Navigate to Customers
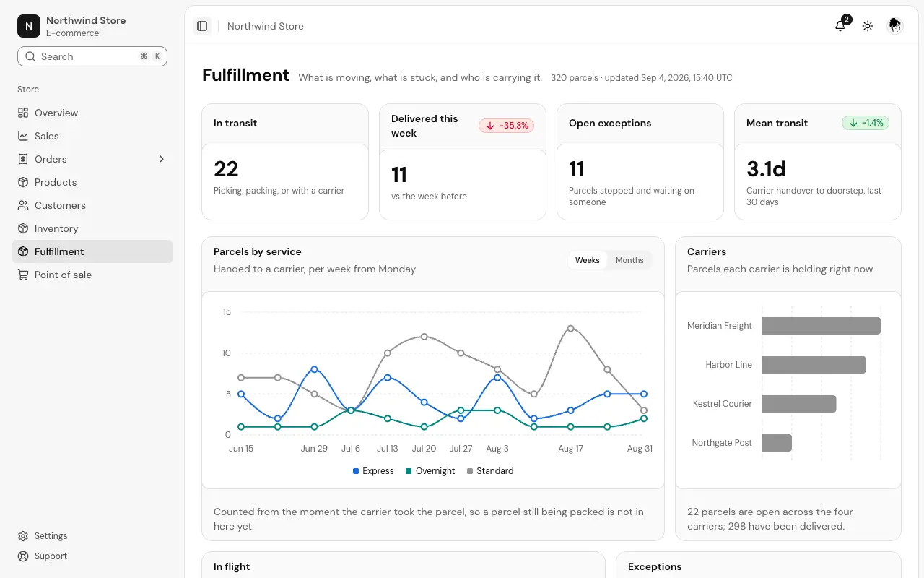Screen dimensions: 924x578 click(x=92, y=205)
